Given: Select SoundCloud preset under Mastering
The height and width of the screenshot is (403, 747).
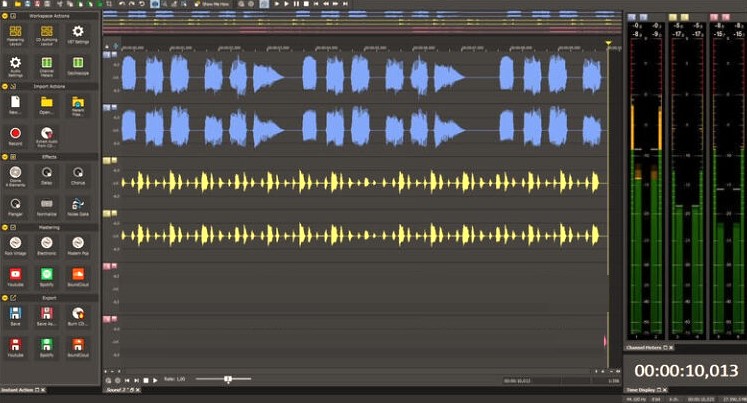Looking at the screenshot, I should tap(78, 277).
